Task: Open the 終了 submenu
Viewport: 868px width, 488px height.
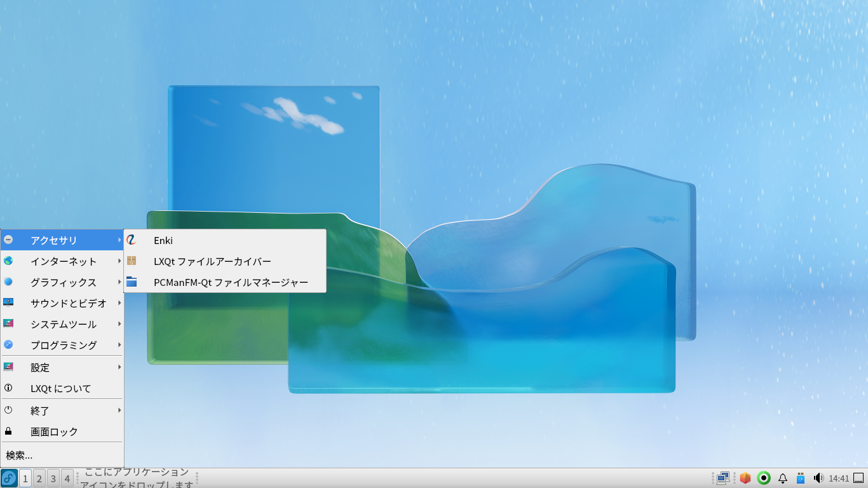Action: click(x=62, y=410)
